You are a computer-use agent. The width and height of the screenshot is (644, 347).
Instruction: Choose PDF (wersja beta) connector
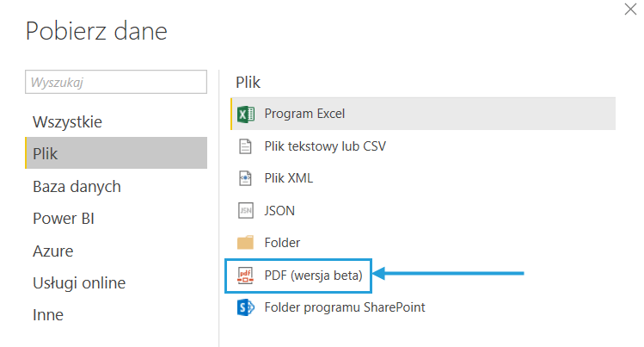pos(314,276)
